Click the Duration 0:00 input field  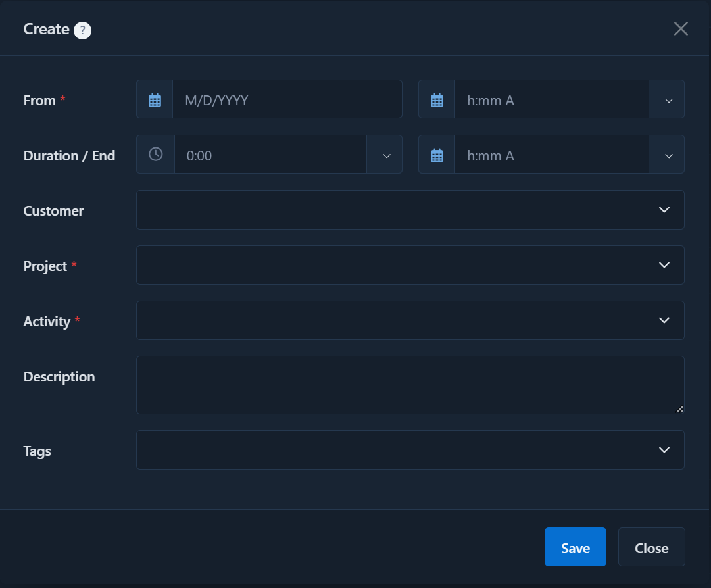(x=270, y=155)
